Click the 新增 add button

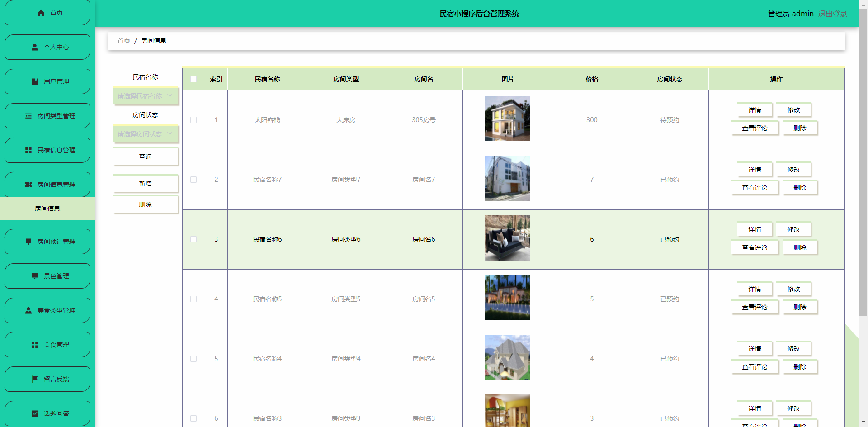[x=145, y=184]
